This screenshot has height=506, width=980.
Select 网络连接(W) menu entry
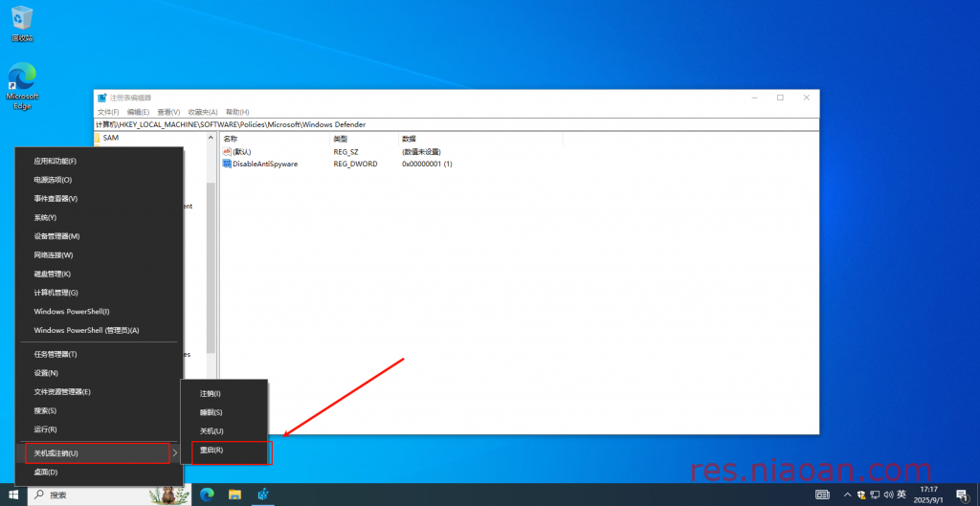(x=100, y=254)
